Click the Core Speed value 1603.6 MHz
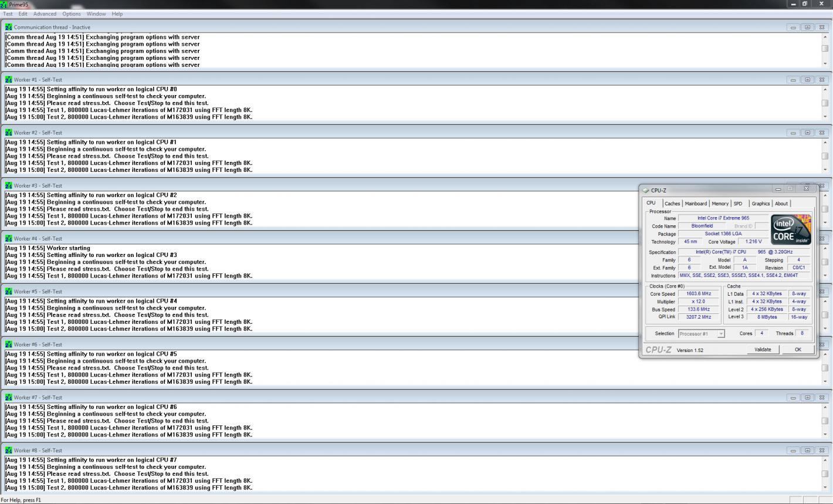 point(698,294)
